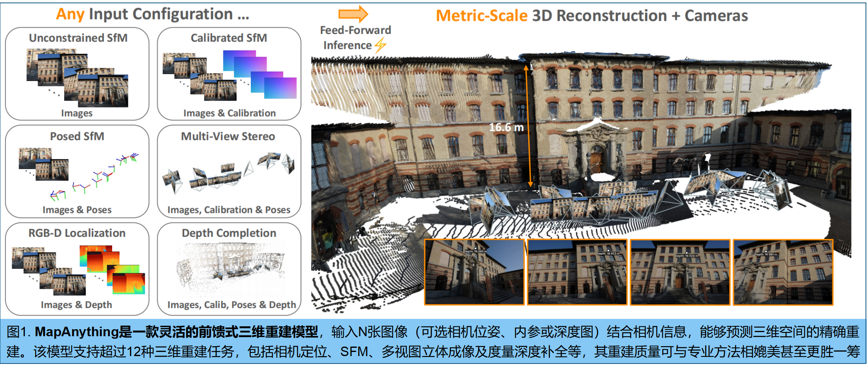Click the building image stack in Calibrated SfM
Viewport: 868px width, 366px height.
(200, 77)
